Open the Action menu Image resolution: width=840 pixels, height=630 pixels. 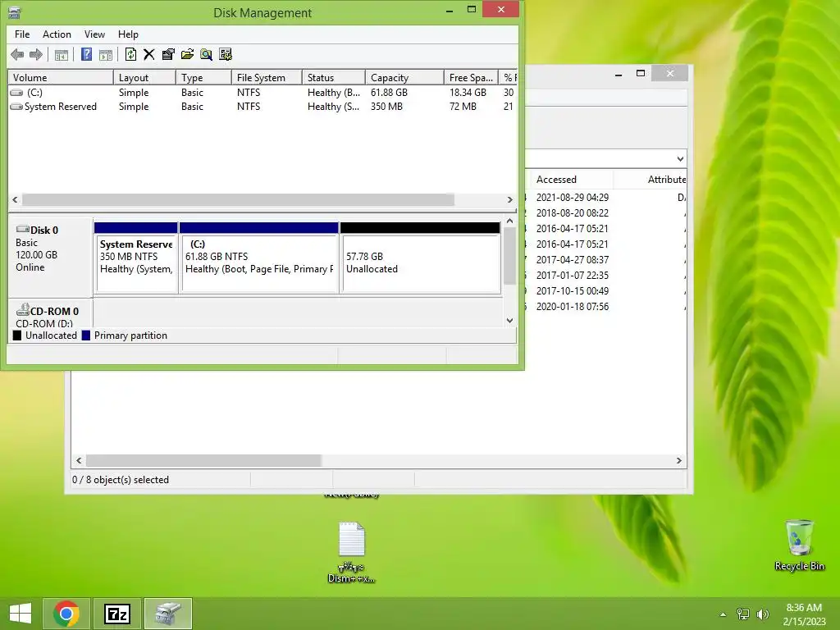coord(57,34)
